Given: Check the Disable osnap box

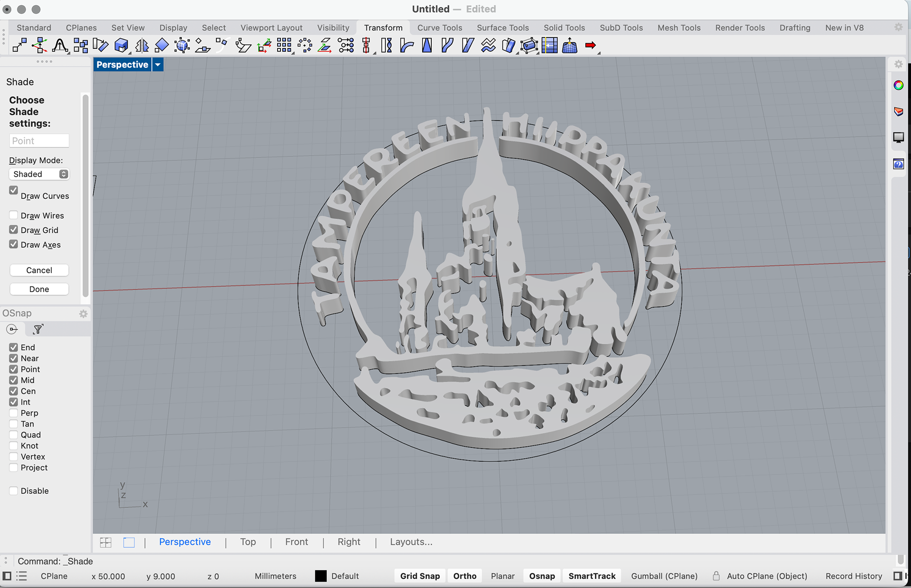Looking at the screenshot, I should [13, 491].
